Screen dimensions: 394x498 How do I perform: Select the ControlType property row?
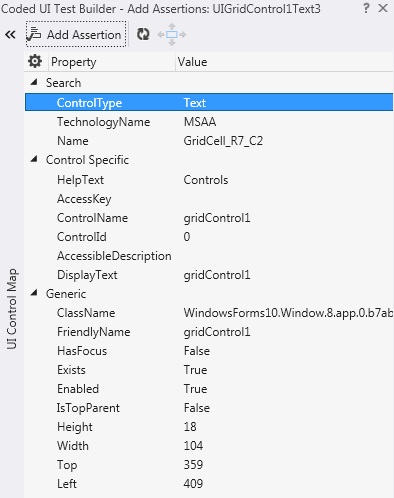pos(209,102)
